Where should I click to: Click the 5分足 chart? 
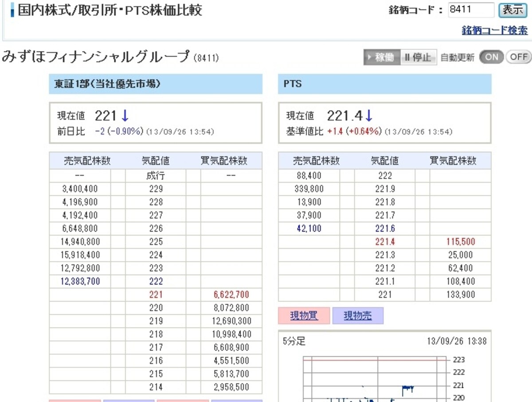384,366
